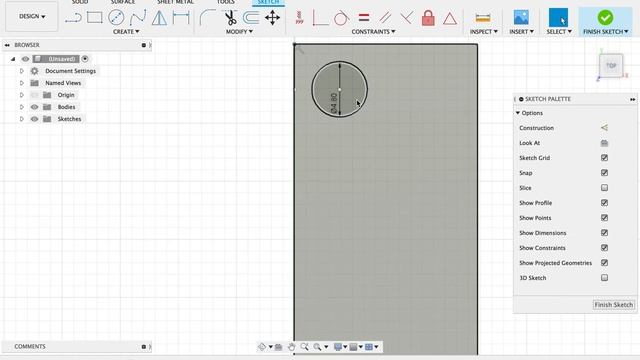640x360 pixels.
Task: Click the Measure ruler icon
Action: [x=483, y=18]
